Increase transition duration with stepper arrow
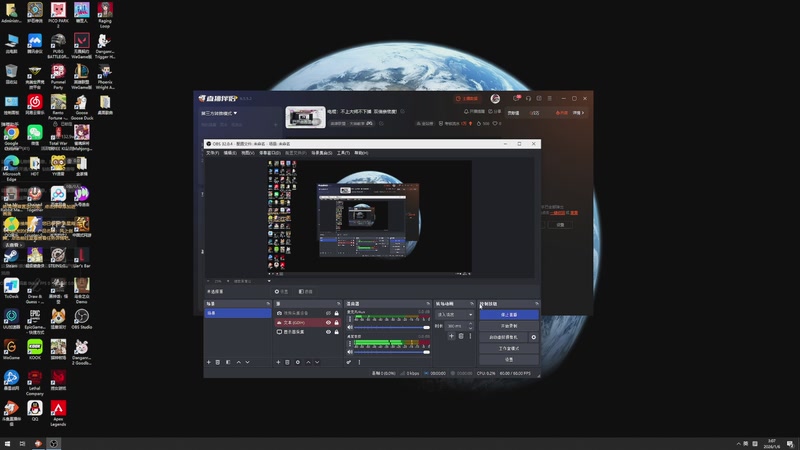 coord(470,324)
